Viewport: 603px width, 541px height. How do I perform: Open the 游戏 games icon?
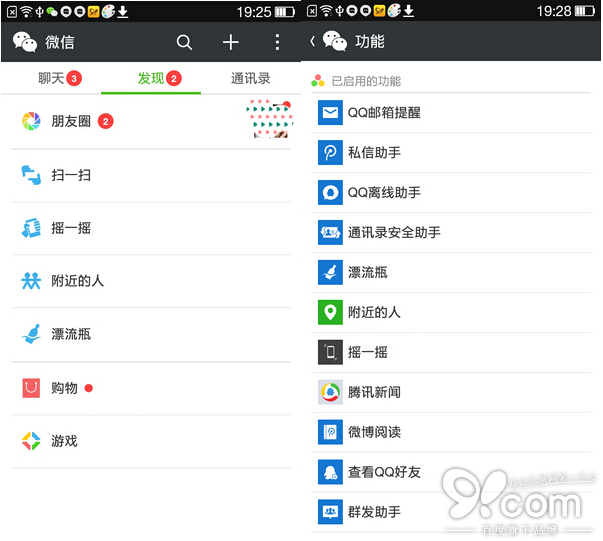point(31,441)
